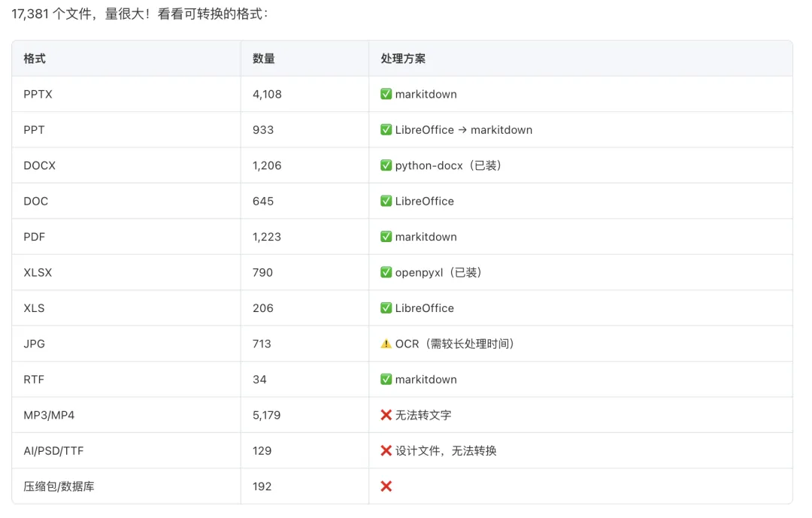Click the green checkmark in XLSX row
The image size is (812, 518).
386,272
